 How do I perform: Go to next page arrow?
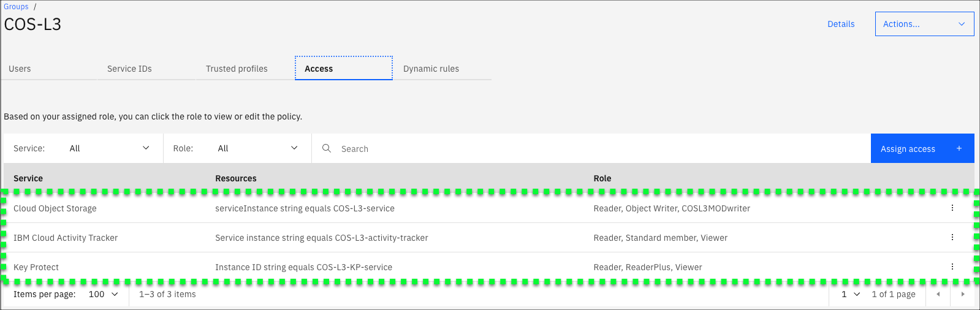963,294
